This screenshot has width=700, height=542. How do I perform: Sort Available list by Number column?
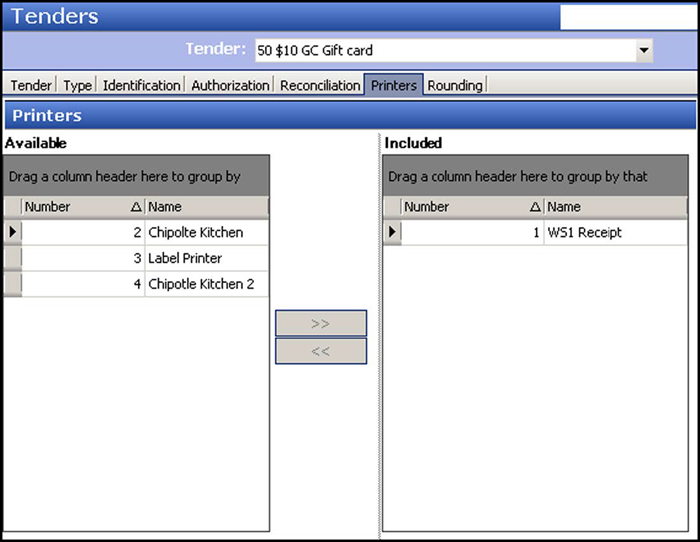tap(83, 207)
